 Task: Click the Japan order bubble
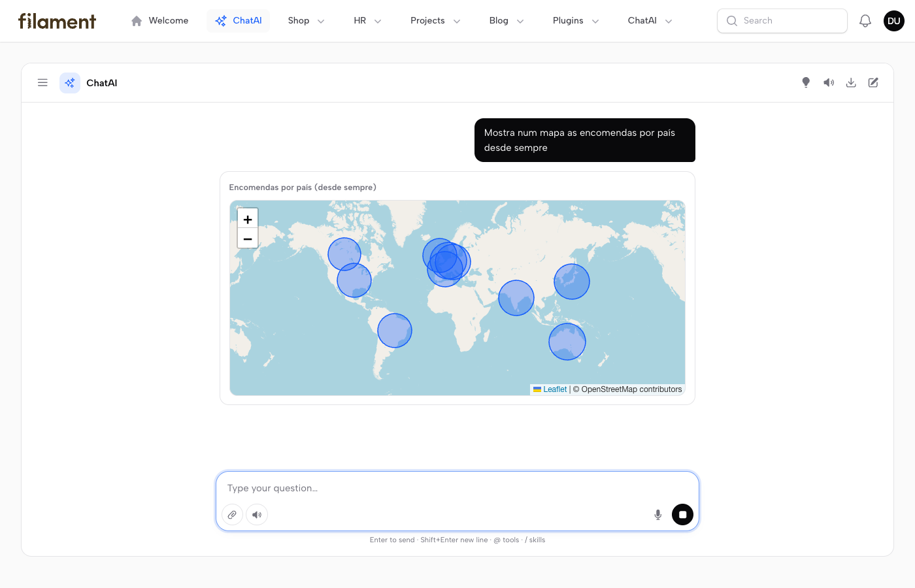tap(572, 282)
